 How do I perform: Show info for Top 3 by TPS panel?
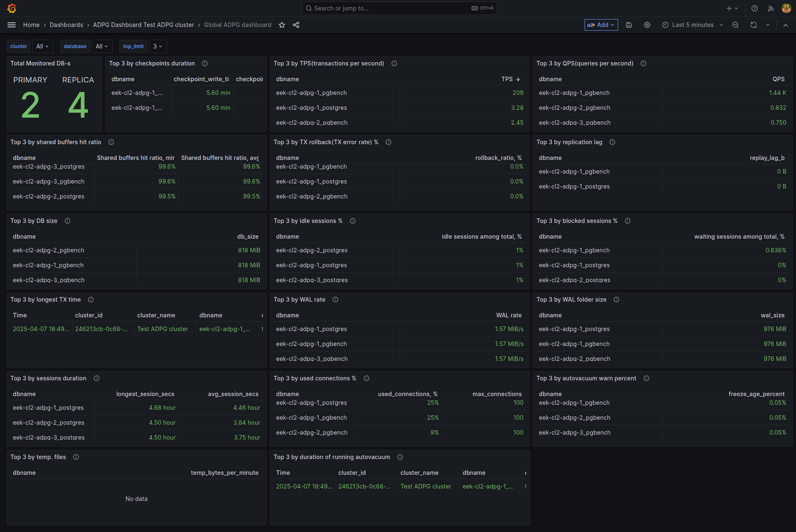click(394, 63)
